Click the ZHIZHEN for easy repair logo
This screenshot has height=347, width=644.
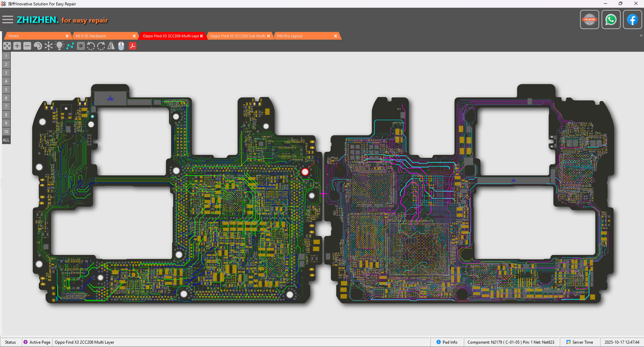62,20
